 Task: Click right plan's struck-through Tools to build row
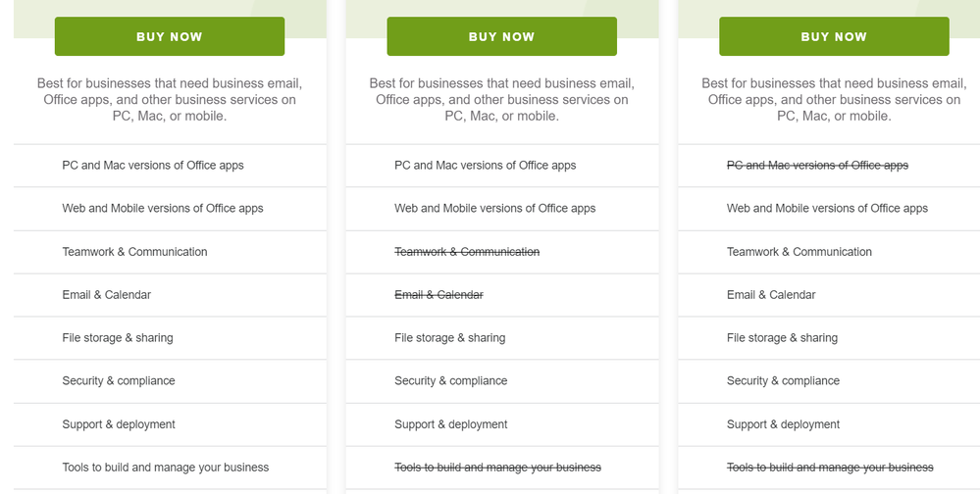(x=830, y=468)
